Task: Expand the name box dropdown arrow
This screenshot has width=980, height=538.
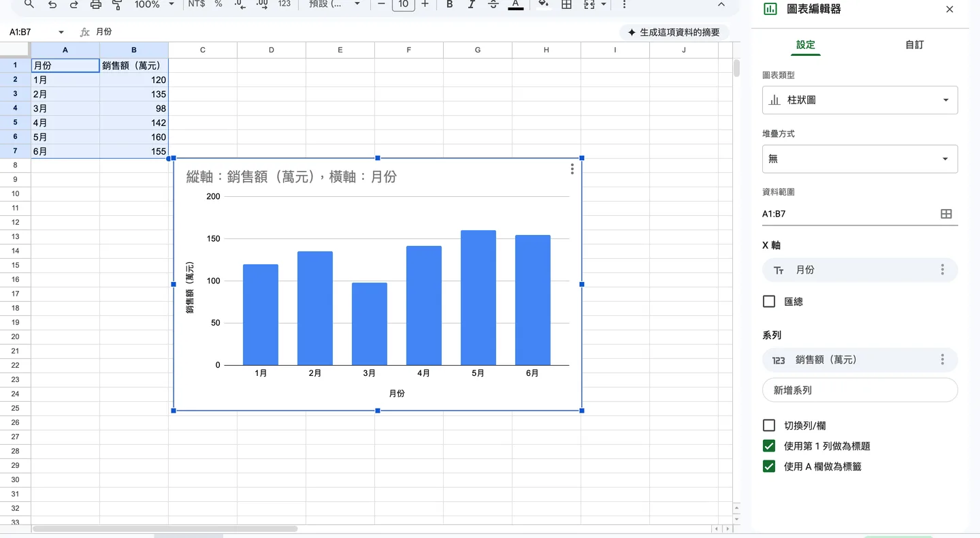Action: pos(61,32)
